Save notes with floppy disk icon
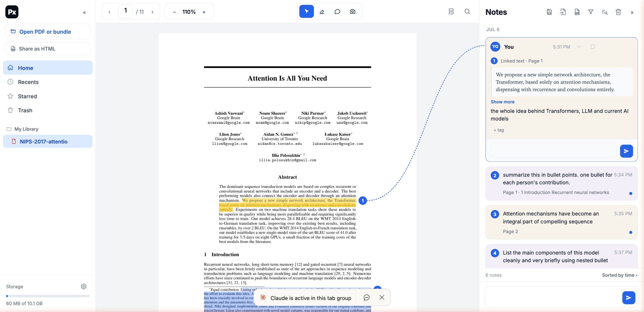The image size is (644, 312). click(x=549, y=12)
